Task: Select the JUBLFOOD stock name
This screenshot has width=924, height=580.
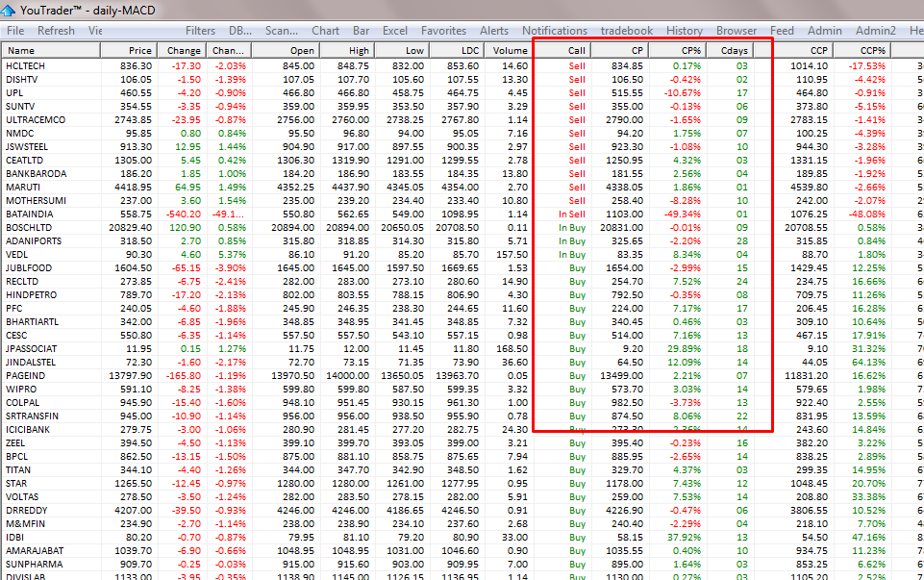Action: (29, 268)
